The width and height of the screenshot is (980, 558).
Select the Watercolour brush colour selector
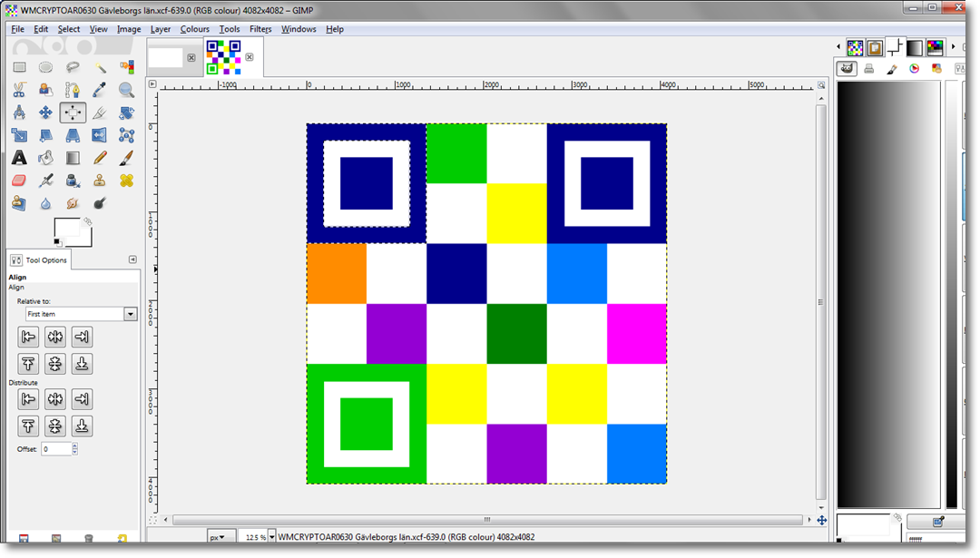[x=892, y=69]
